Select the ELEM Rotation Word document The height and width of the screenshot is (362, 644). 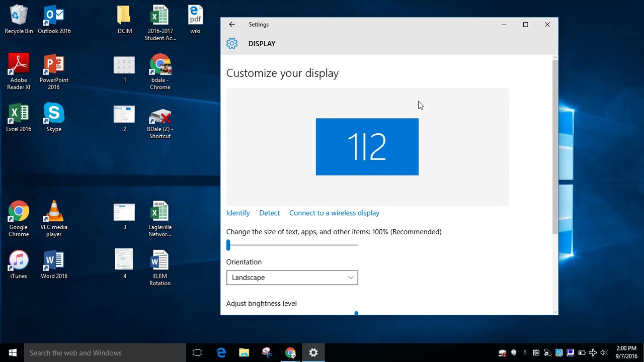(160, 268)
